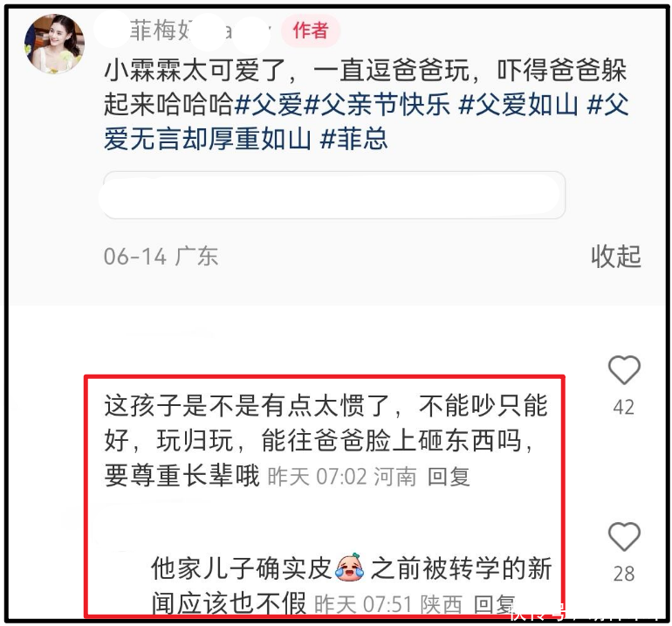Click the post date 06-14 广东
672x626 pixels.
(161, 257)
